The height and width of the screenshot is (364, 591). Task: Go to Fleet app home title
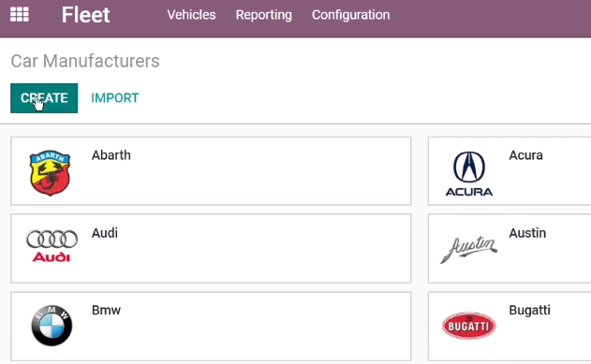coord(86,15)
